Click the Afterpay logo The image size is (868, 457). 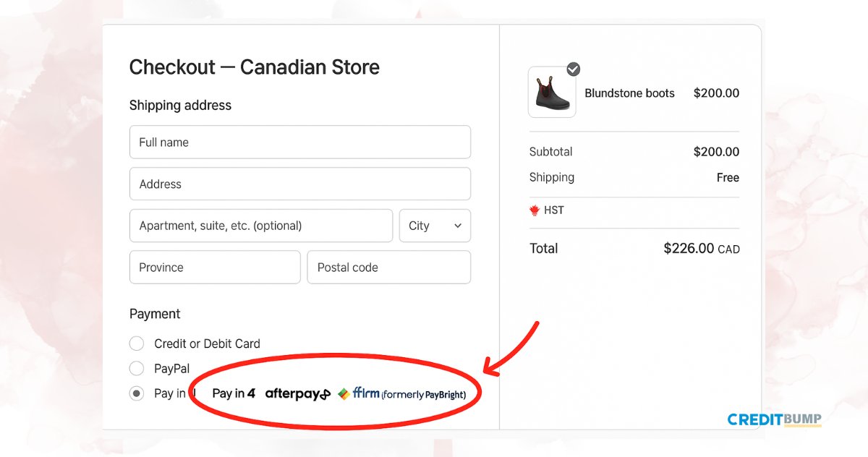point(297,394)
